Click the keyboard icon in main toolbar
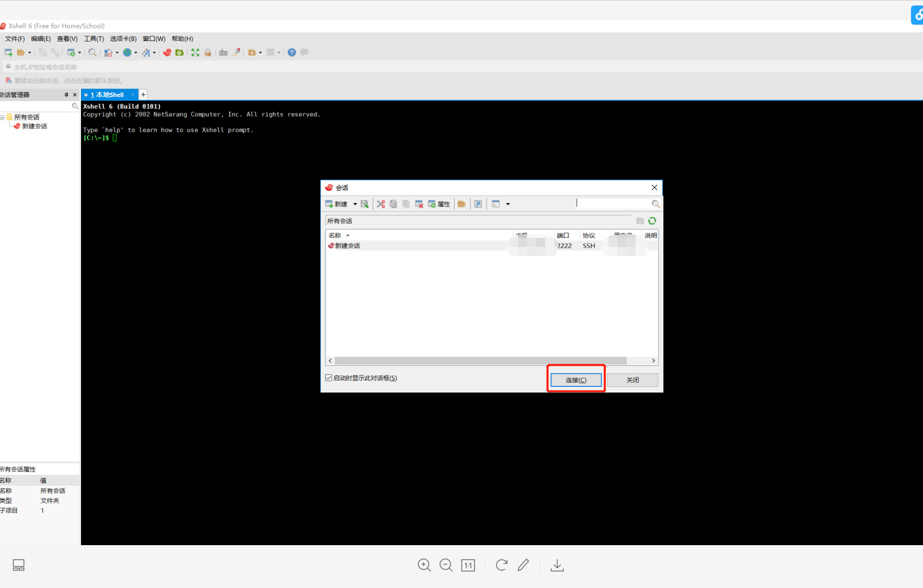Image resolution: width=923 pixels, height=588 pixels. [223, 53]
